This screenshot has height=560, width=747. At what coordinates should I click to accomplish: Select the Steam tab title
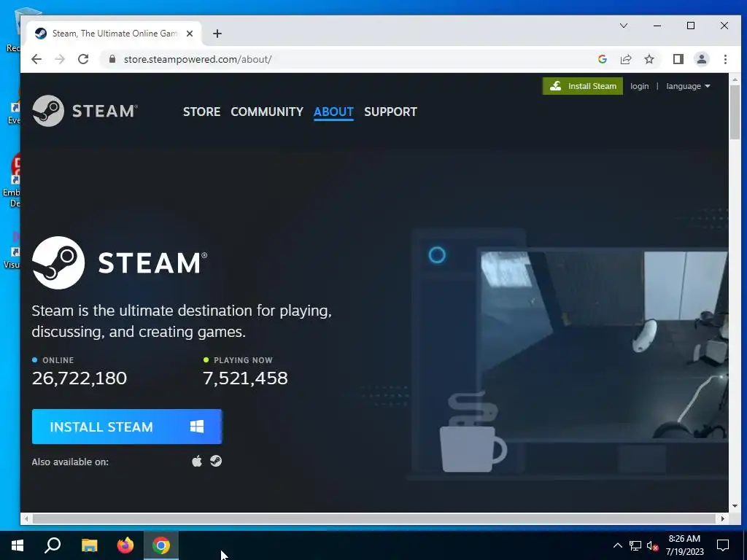115,34
